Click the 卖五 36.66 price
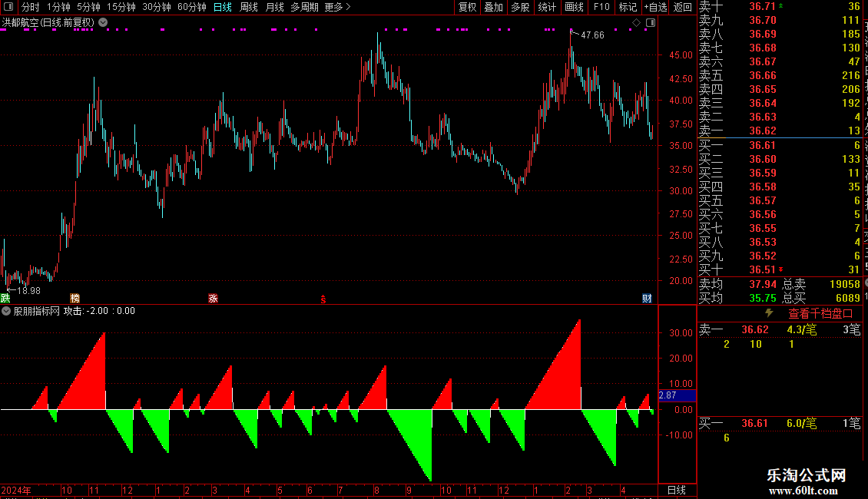868x499 pixels. tap(763, 75)
